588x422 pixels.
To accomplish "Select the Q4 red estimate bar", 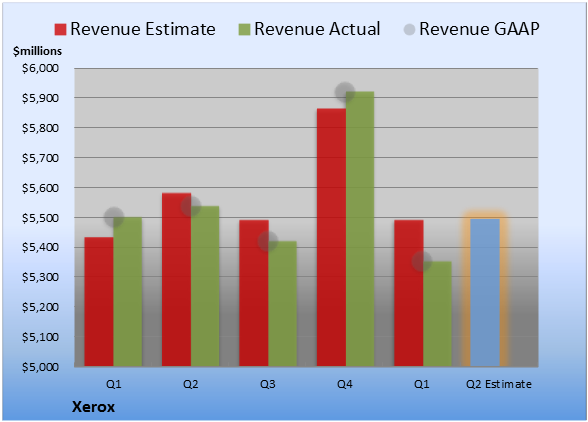I will tap(332, 237).
